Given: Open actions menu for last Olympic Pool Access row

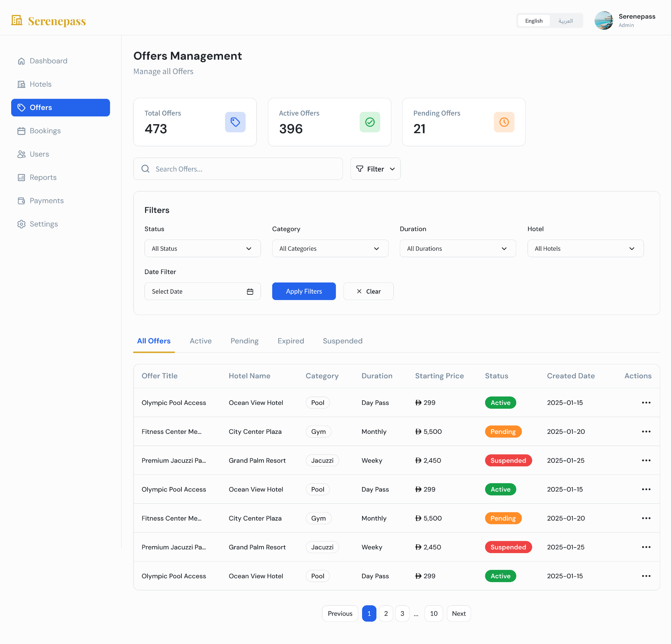Looking at the screenshot, I should pyautogui.click(x=646, y=576).
